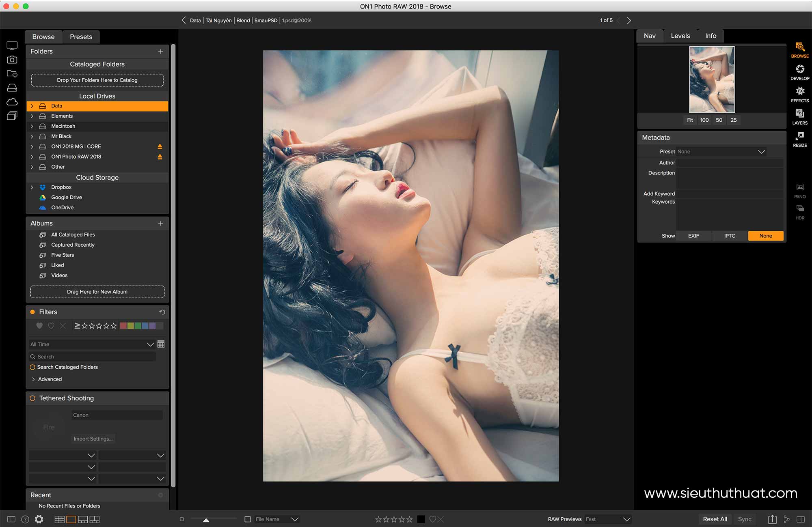Image resolution: width=812 pixels, height=527 pixels.
Task: Click the navigator thumbnail preview
Action: tap(712, 80)
